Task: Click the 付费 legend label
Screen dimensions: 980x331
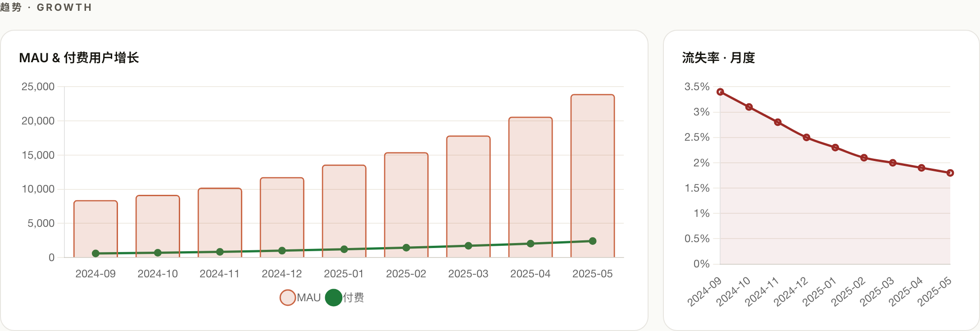Action: tap(354, 298)
